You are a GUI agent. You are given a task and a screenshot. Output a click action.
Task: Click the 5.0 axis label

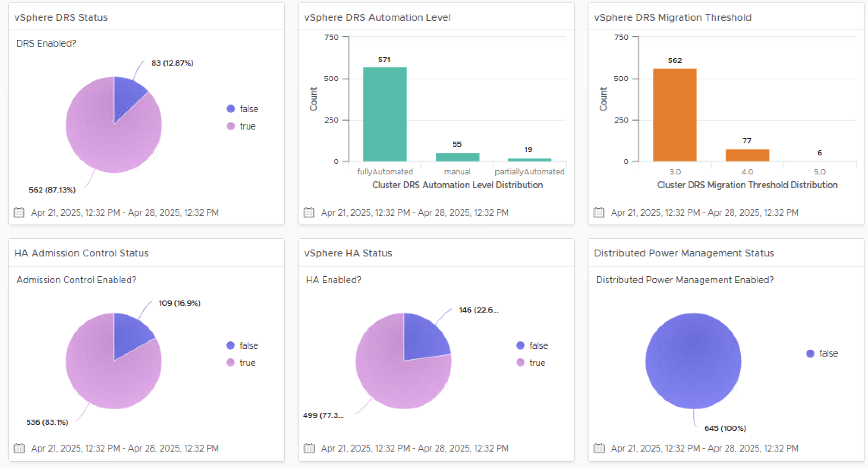pyautogui.click(x=820, y=172)
